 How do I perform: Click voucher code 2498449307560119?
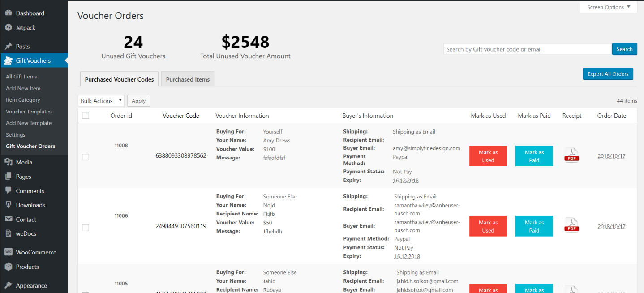coord(181,226)
